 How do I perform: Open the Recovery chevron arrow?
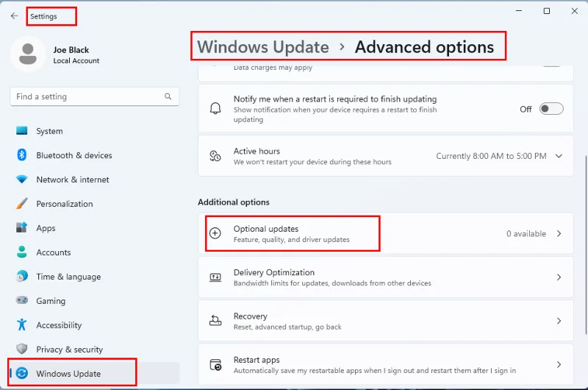click(559, 321)
